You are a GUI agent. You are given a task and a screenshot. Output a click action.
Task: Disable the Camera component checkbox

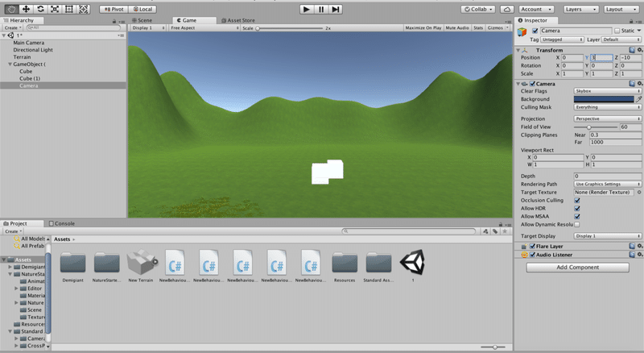(x=533, y=84)
